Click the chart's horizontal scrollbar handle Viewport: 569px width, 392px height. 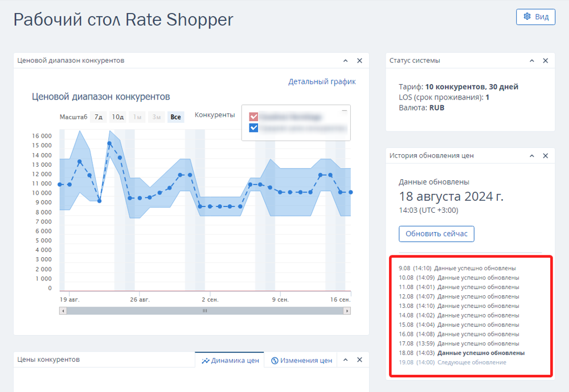(204, 311)
